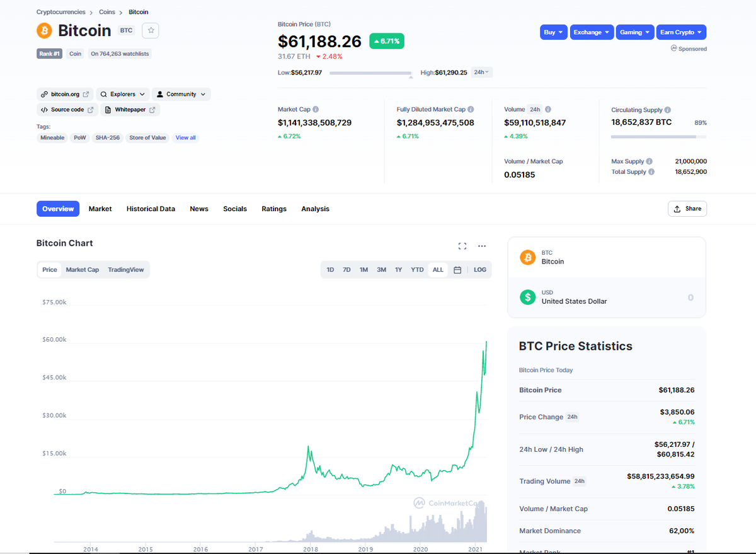Screen dimensions: 756x554
Task: Open Source code link
Action: coord(67,110)
